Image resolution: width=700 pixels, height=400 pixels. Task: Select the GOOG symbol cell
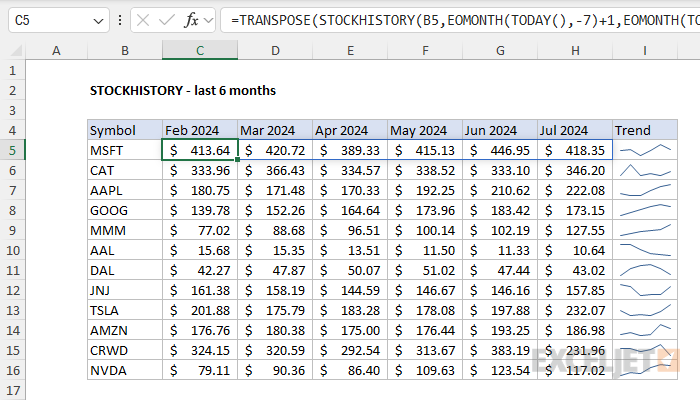125,210
